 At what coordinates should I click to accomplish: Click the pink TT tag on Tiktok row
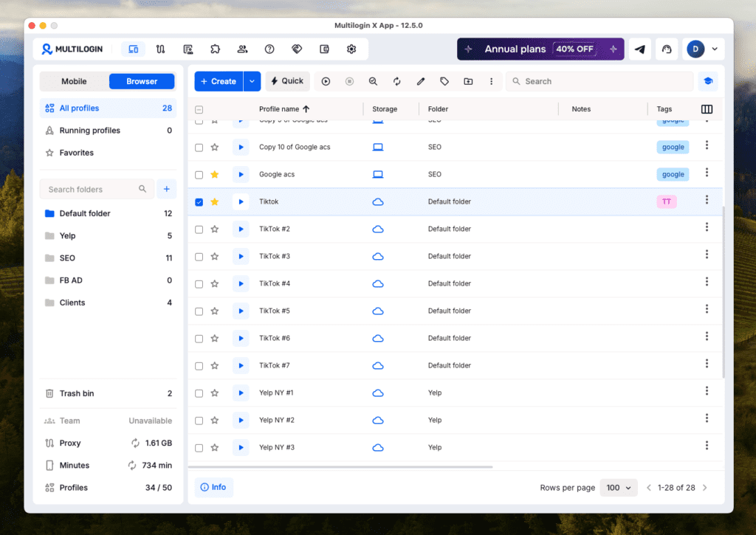667,201
